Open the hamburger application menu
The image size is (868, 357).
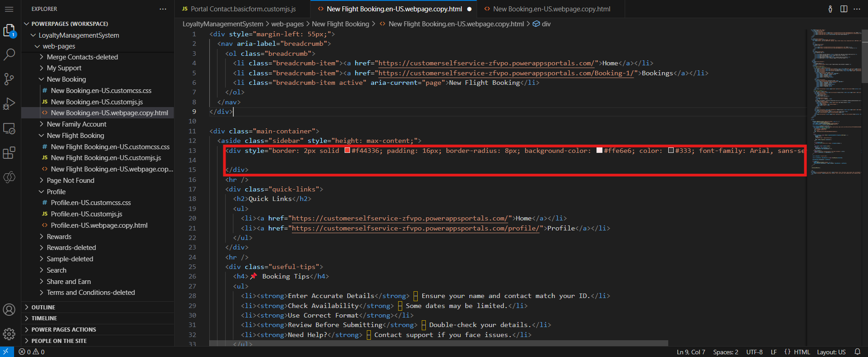[x=9, y=9]
